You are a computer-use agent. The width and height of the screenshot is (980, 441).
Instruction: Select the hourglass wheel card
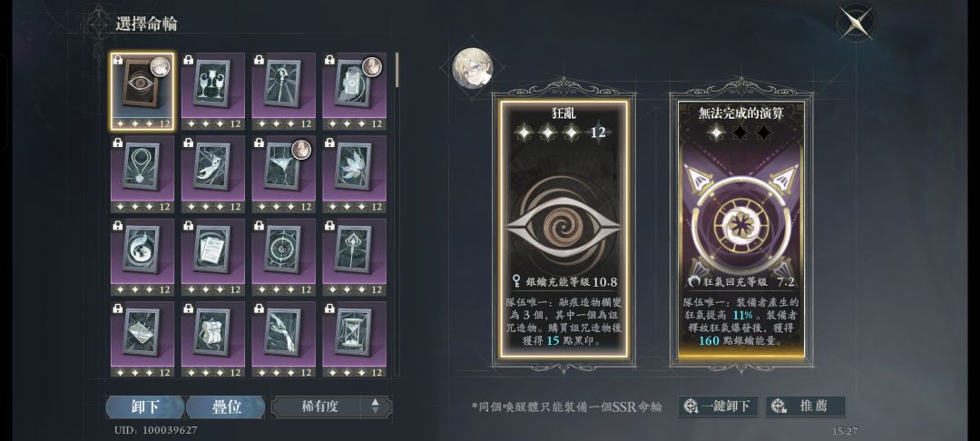click(x=354, y=339)
